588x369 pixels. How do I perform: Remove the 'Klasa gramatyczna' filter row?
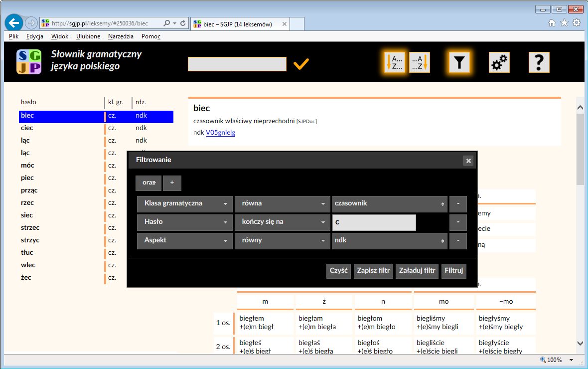pos(458,204)
